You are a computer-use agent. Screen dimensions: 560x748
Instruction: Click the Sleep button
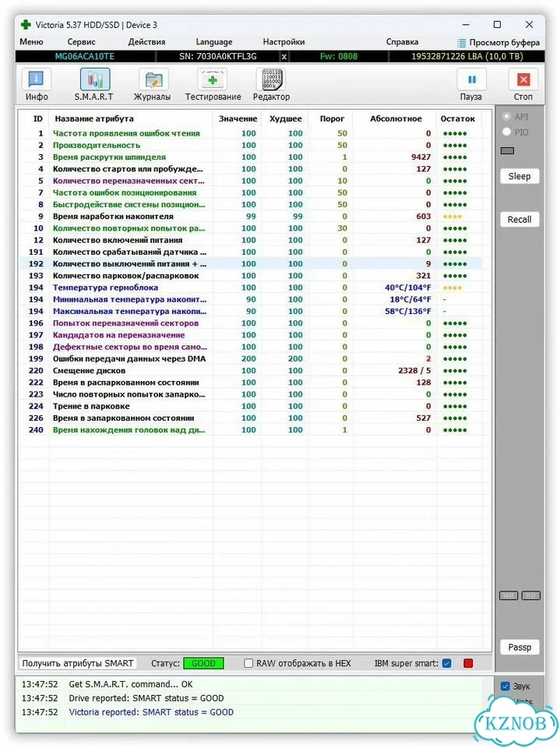pos(519,176)
